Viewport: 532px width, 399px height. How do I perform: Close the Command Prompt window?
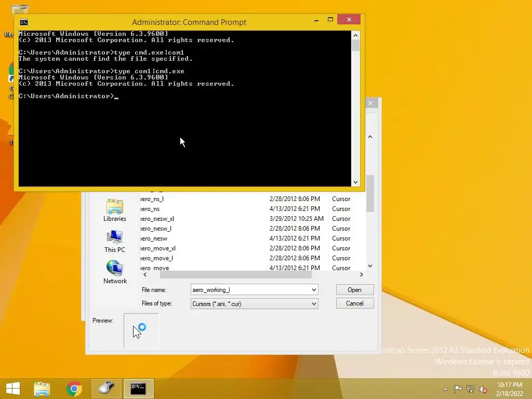(349, 20)
